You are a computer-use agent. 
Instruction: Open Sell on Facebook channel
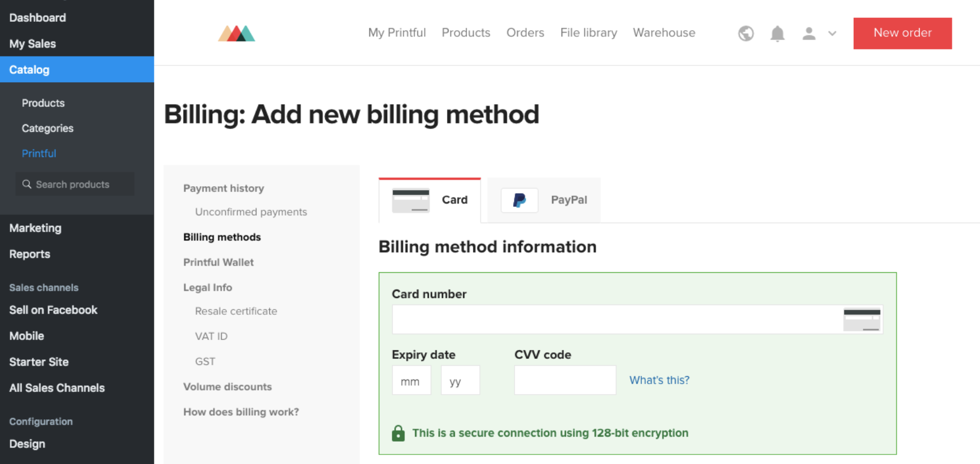(53, 310)
